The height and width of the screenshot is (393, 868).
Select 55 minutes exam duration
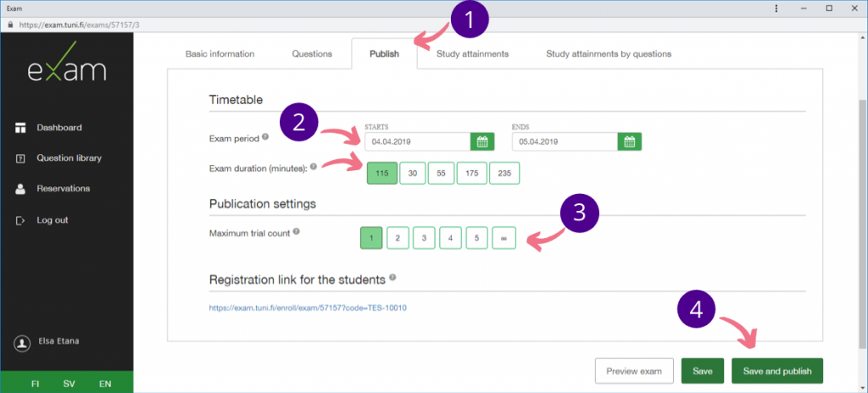pos(442,173)
